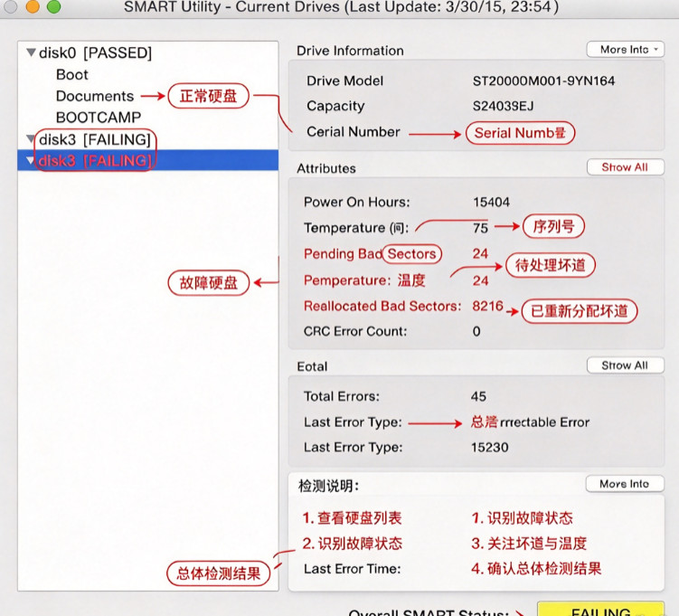This screenshot has width=679, height=616.
Task: Click Show All next to Eotal
Action: pyautogui.click(x=625, y=365)
